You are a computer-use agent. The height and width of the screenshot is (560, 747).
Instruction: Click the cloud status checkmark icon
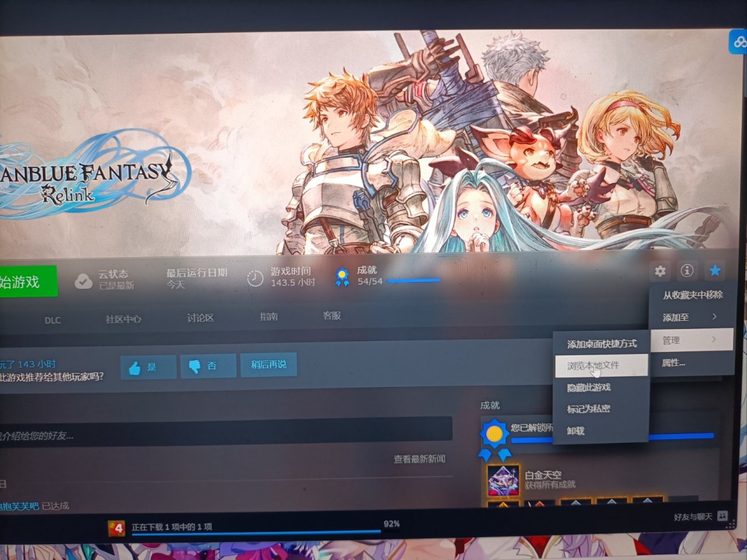(83, 281)
